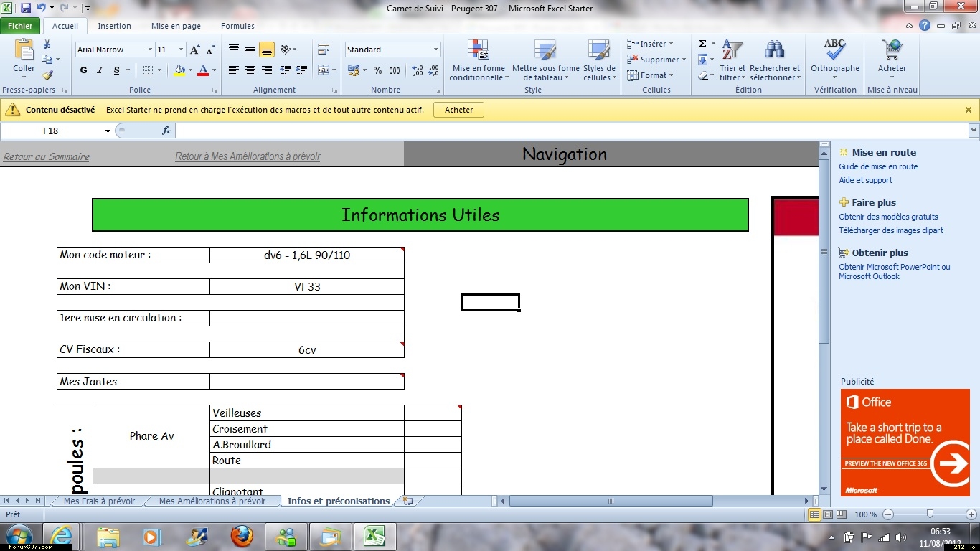The height and width of the screenshot is (551, 980).
Task: Add a decimal place
Action: point(418,70)
